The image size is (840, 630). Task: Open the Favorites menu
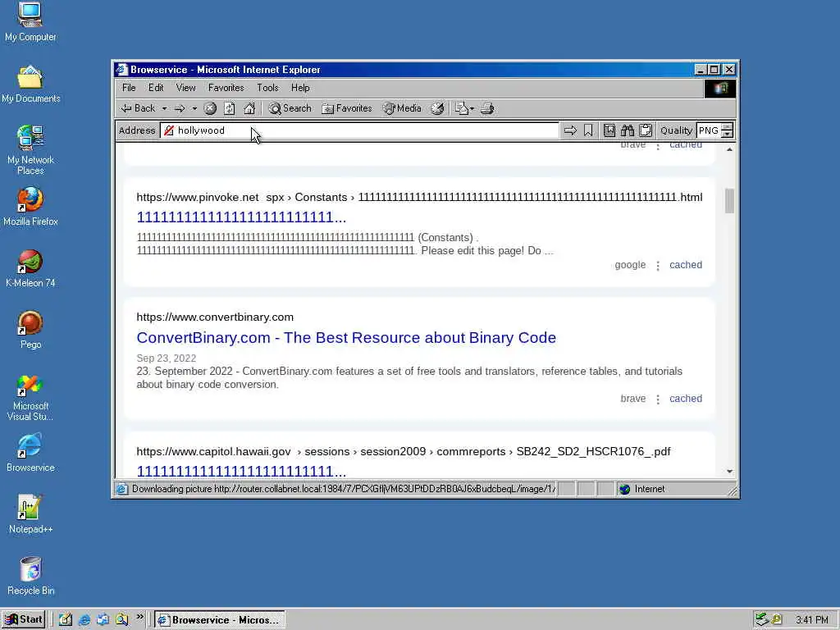(226, 88)
